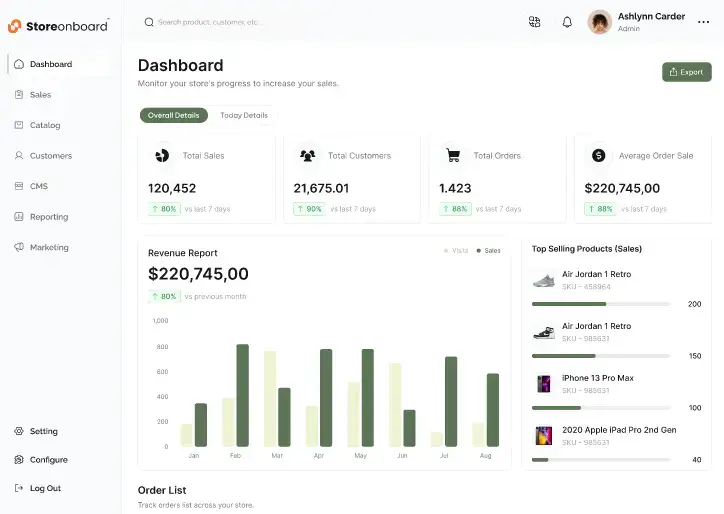
Task: Open Ashlynn Carder profile menu
Action: click(x=640, y=22)
